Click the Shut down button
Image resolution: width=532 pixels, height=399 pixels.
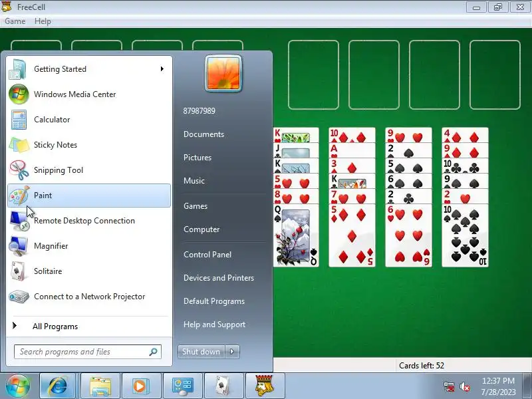pyautogui.click(x=201, y=352)
